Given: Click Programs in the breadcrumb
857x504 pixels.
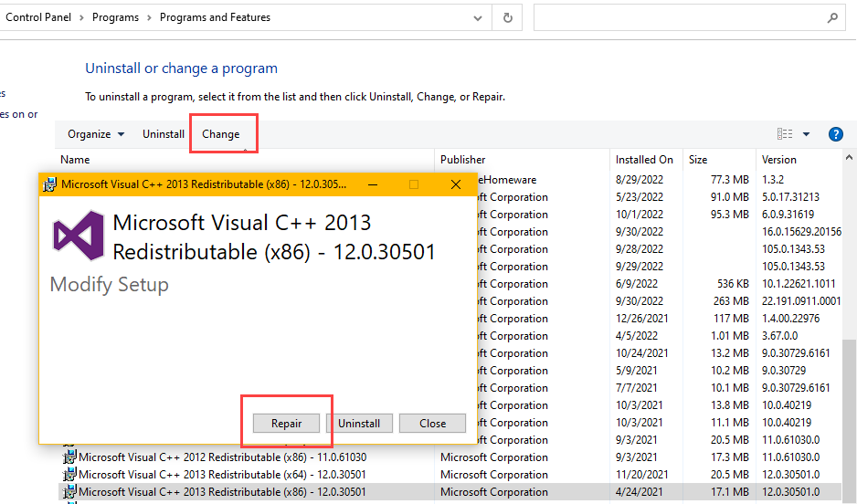Looking at the screenshot, I should 115,17.
